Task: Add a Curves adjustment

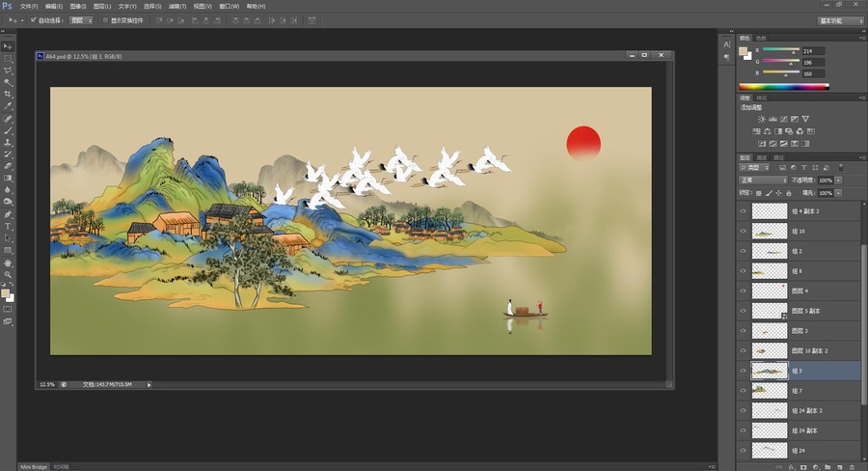Action: (784, 119)
